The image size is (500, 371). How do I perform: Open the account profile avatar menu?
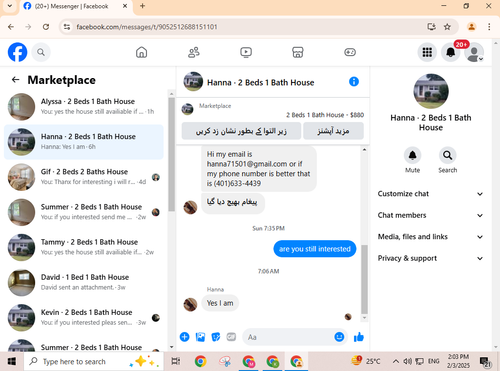pos(474,52)
